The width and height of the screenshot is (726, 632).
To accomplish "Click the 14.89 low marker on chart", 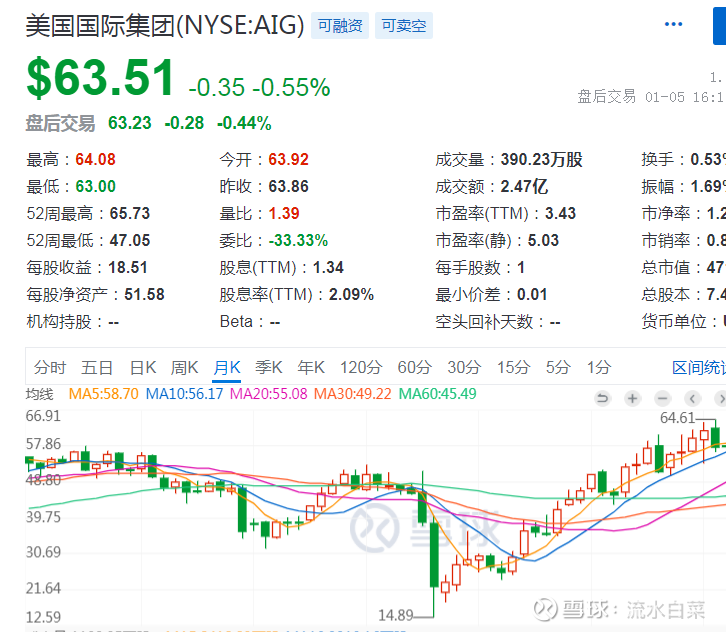I will coord(395,615).
